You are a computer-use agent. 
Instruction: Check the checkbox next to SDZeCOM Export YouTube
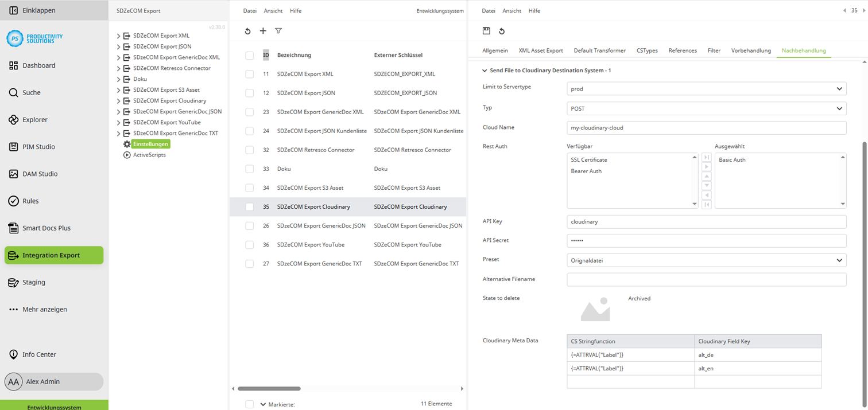[x=250, y=244]
